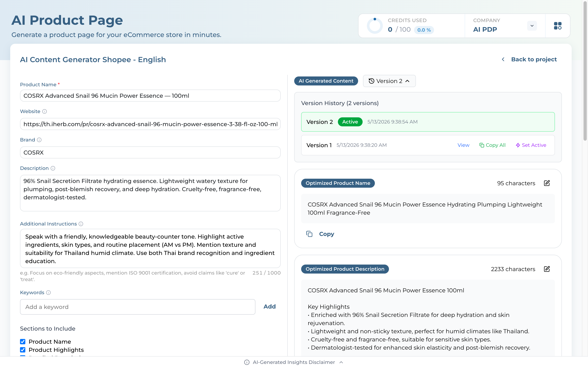The height and width of the screenshot is (368, 588).
Task: Click the Optimized Product Name label
Action: point(338,183)
